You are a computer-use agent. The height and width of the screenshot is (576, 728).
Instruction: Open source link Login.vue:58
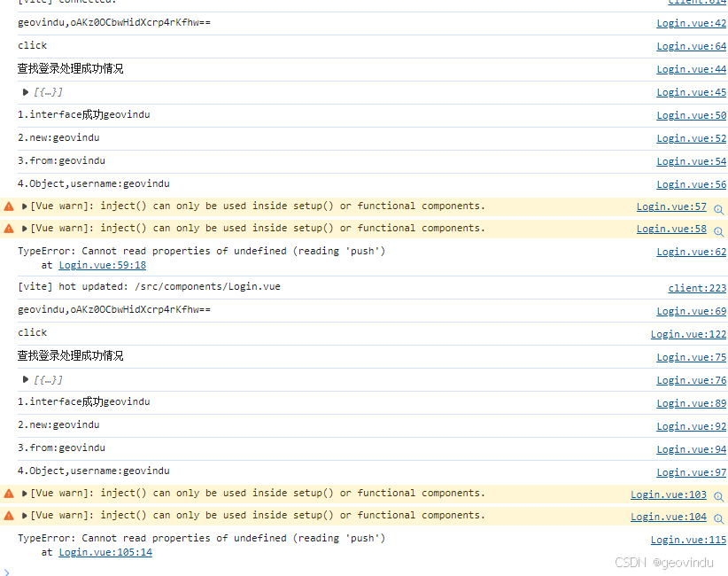point(671,229)
